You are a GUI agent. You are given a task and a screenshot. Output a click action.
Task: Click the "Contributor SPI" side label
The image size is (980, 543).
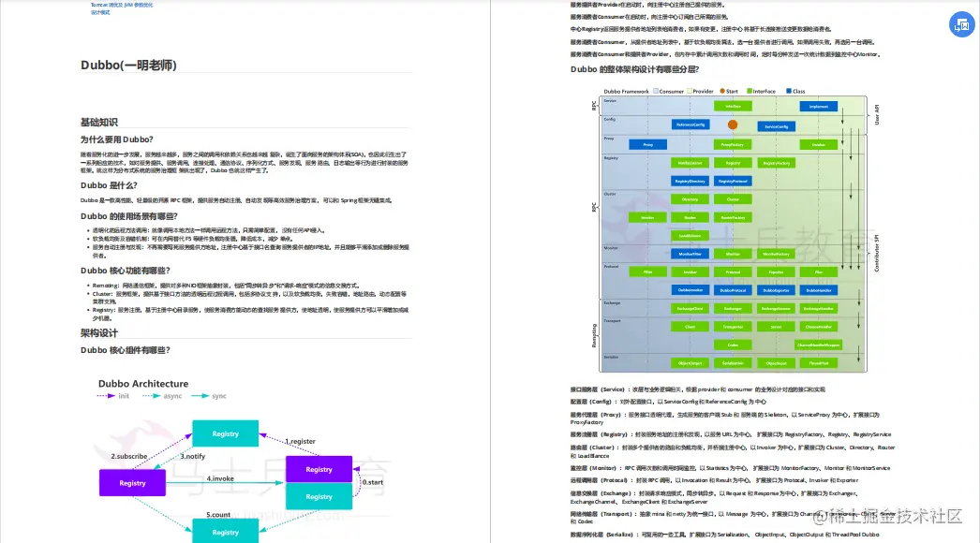877,253
